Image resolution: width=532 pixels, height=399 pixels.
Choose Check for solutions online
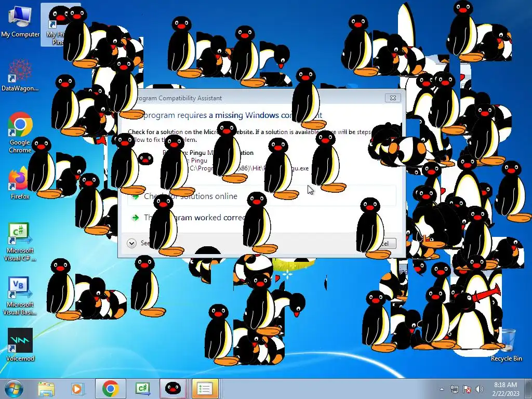point(262,196)
